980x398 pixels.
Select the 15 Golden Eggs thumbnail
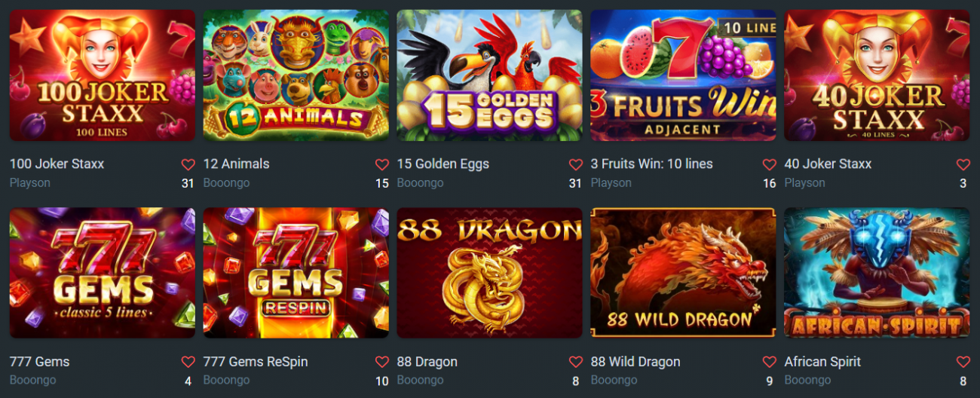(x=490, y=75)
